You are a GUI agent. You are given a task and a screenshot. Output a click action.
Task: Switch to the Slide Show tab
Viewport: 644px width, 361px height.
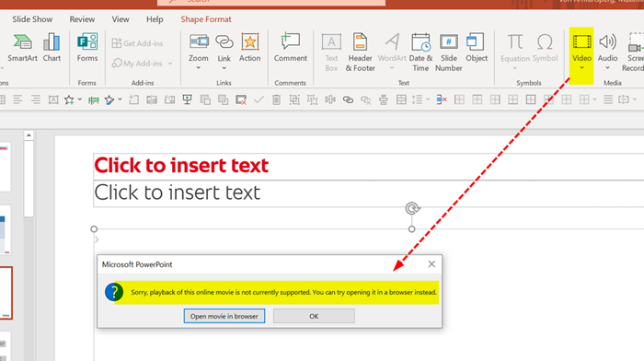[32, 19]
